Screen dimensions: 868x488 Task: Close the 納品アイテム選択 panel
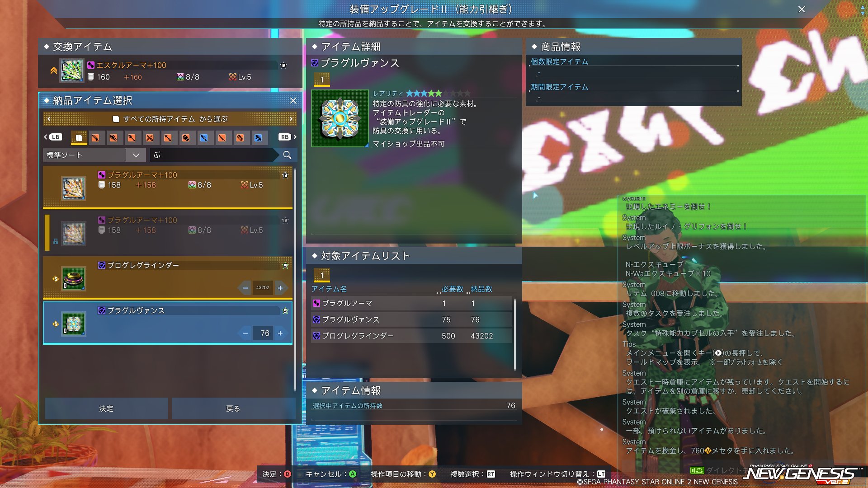[x=293, y=100]
